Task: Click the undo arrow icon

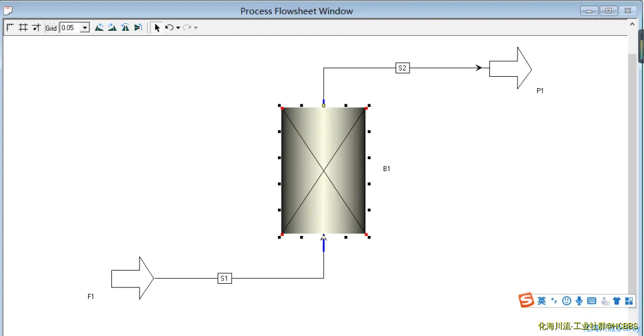Action: 169,28
